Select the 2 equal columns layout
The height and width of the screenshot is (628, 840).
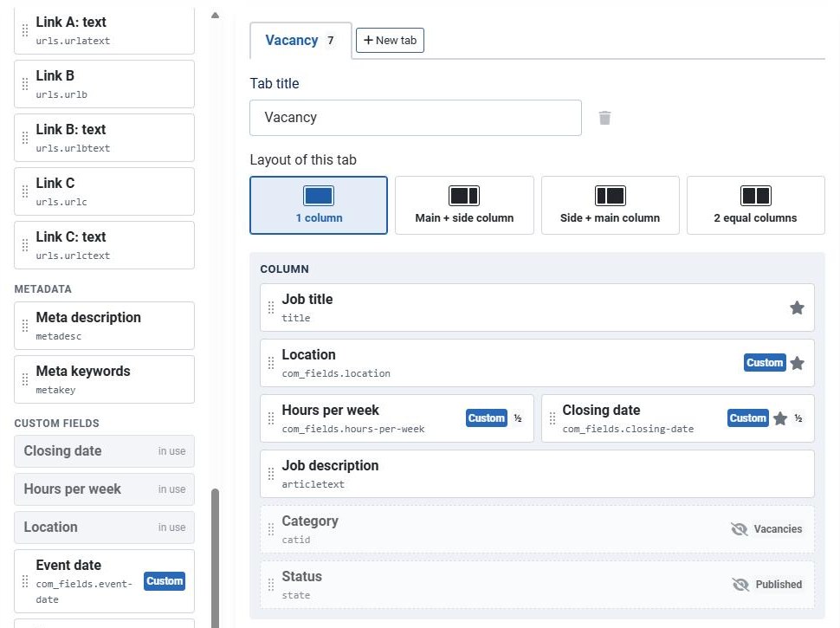point(756,205)
